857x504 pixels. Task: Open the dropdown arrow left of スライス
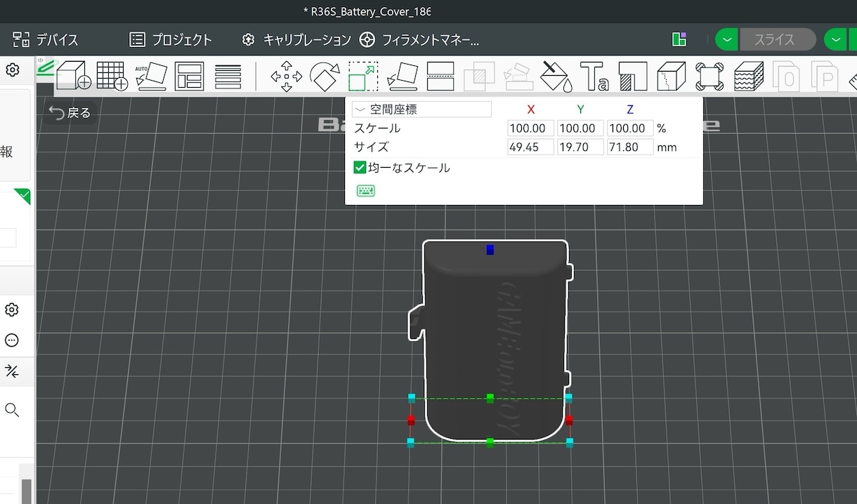[x=727, y=39]
